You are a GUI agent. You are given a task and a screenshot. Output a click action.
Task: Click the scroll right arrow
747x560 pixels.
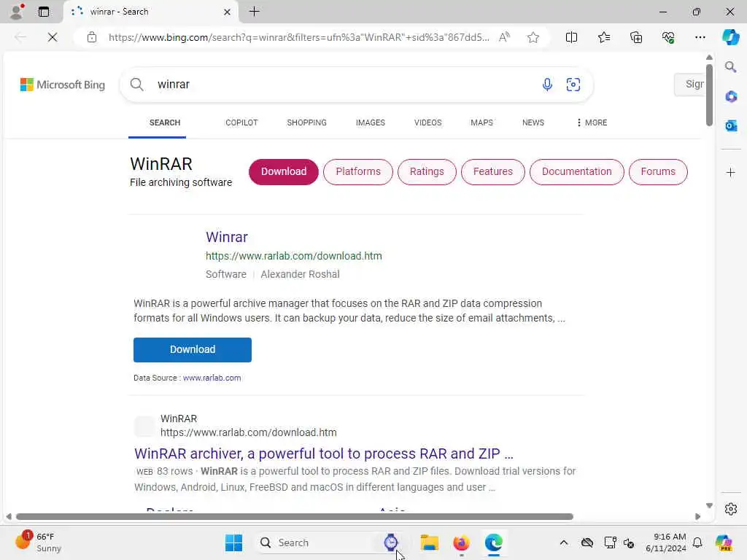tap(697, 517)
